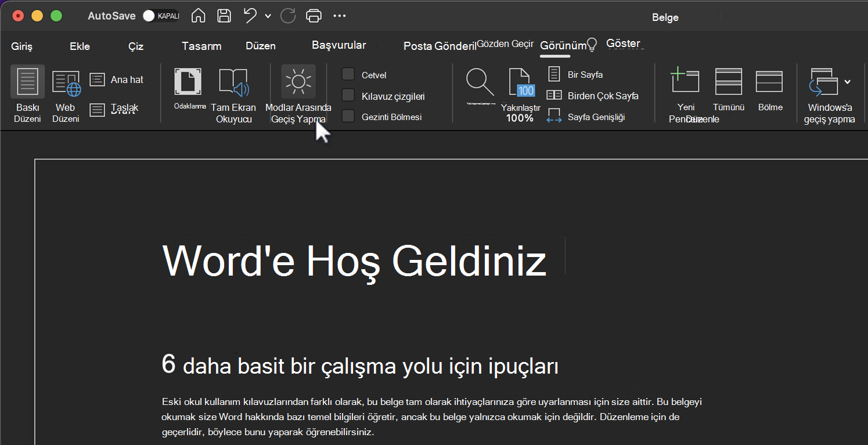Open the Posta Gönderileri tab

click(440, 46)
